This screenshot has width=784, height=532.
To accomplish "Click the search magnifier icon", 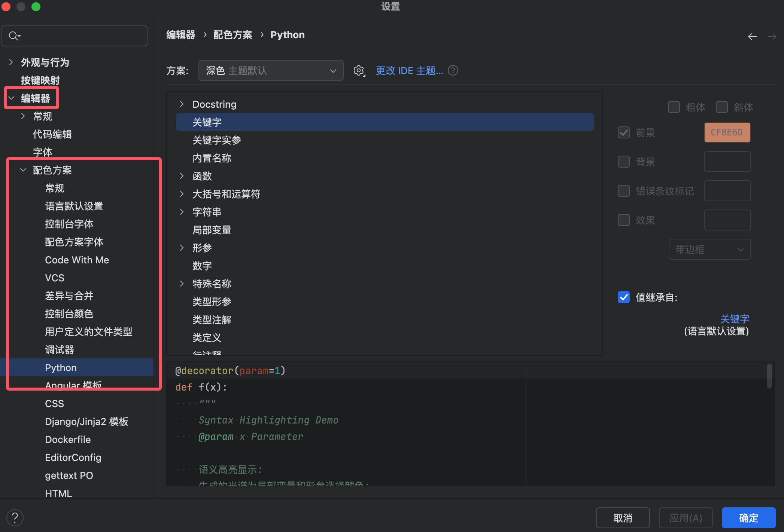I will pyautogui.click(x=14, y=36).
